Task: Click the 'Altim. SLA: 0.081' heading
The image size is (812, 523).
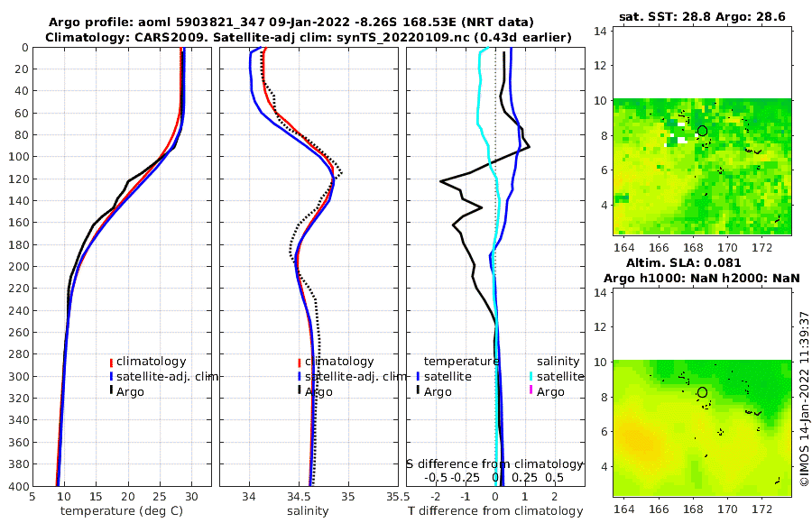Action: click(x=684, y=262)
